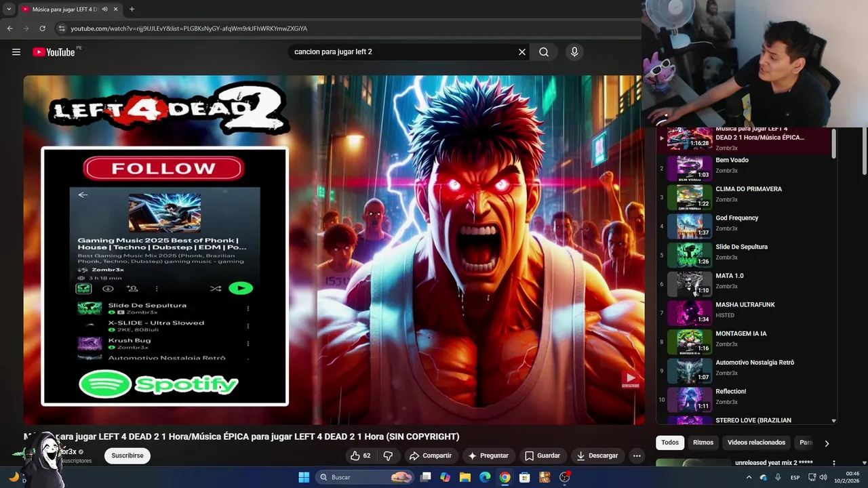
Task: Select the currently playing LEFT 4 DEAD 2 playlist item
Action: tap(743, 140)
